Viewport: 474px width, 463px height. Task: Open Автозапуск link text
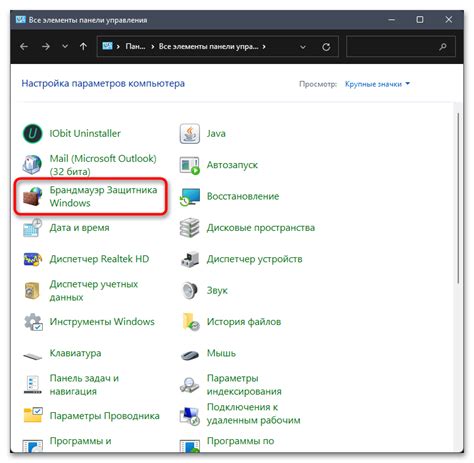(x=232, y=165)
